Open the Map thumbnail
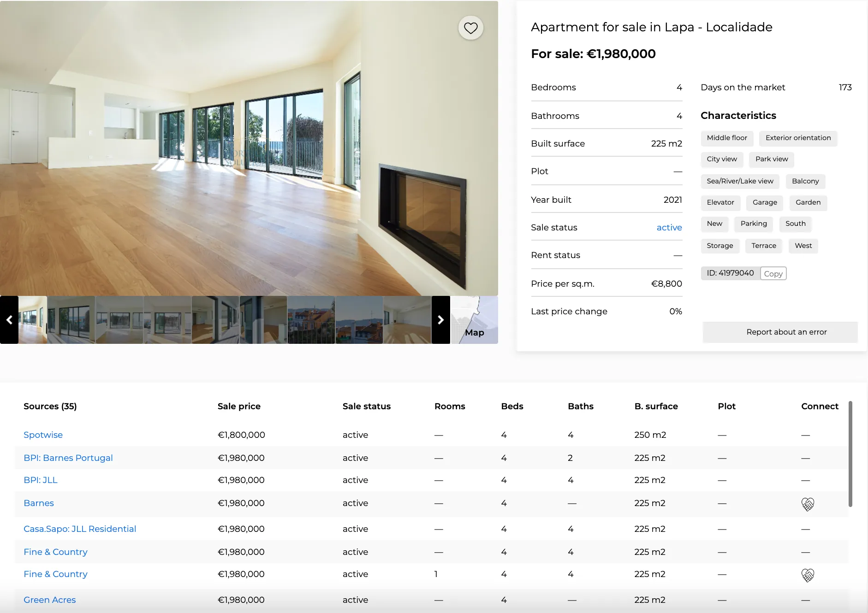This screenshot has height=613, width=868. [x=474, y=320]
